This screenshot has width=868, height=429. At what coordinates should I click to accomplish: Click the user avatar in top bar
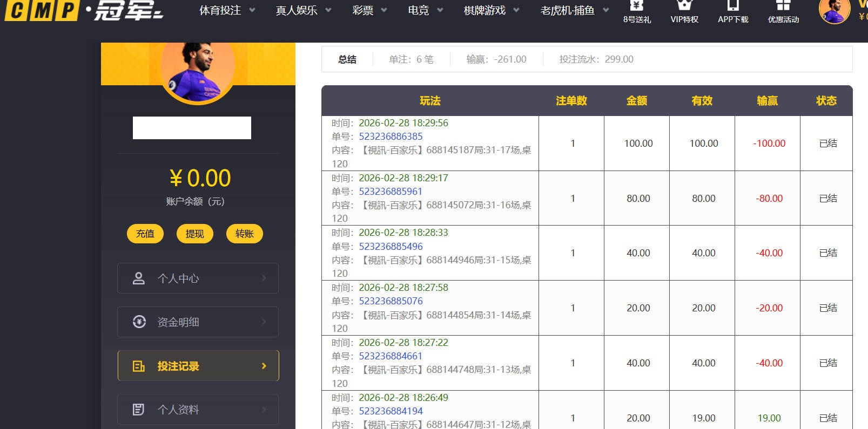(x=834, y=11)
